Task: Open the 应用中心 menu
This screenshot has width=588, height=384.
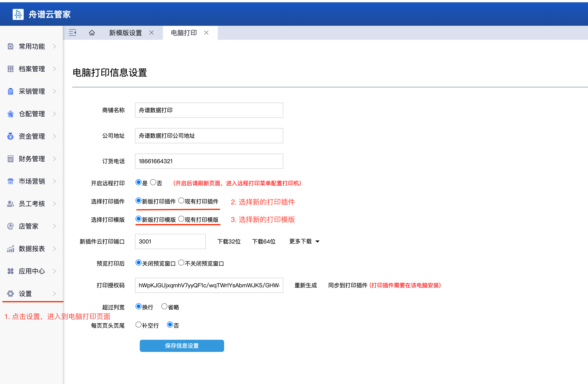Action: pyautogui.click(x=32, y=271)
